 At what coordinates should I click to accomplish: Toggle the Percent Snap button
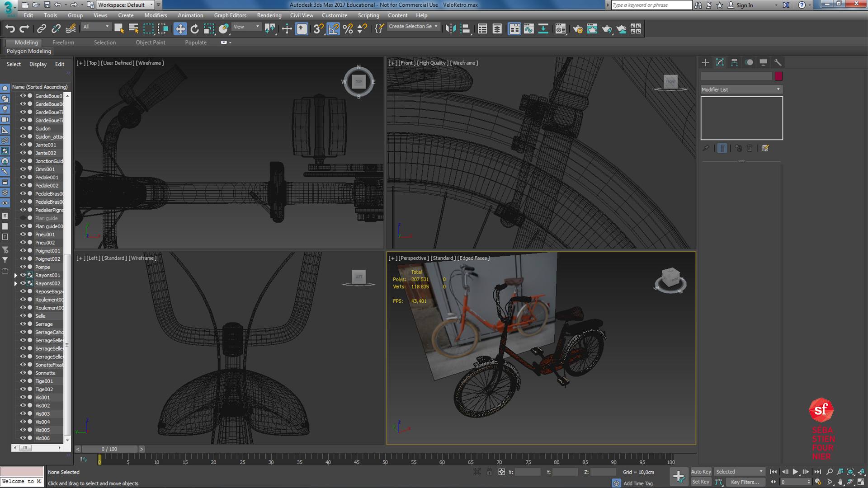click(x=348, y=29)
